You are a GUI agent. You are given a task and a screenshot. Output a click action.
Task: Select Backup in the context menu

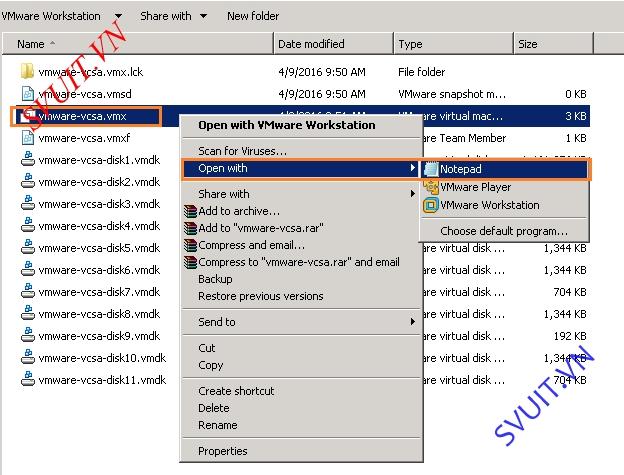[x=215, y=279]
